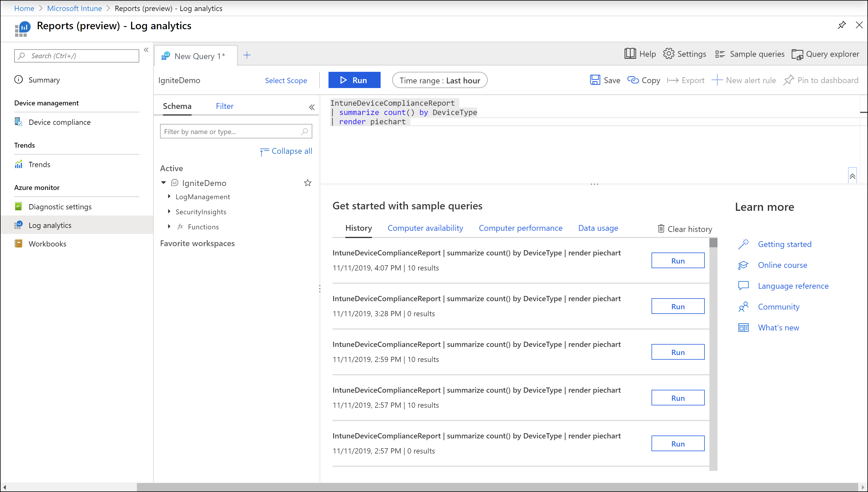Open the Help documentation panel
Image resolution: width=868 pixels, height=492 pixels.
click(641, 54)
